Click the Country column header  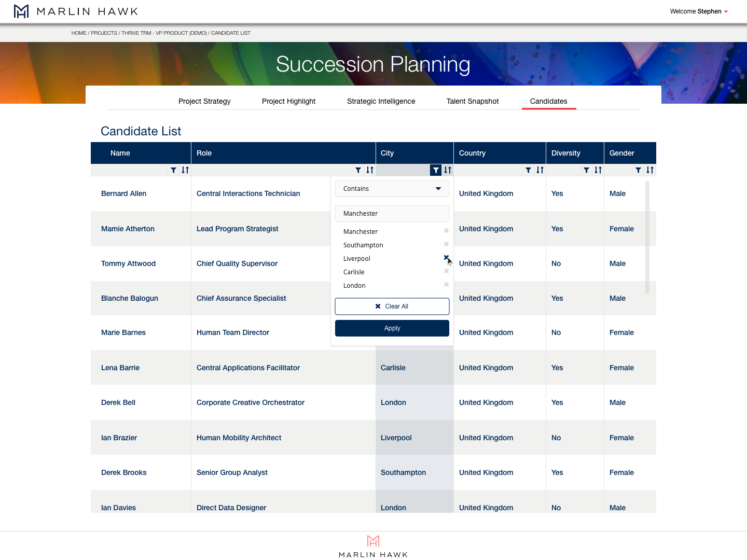[500, 153]
